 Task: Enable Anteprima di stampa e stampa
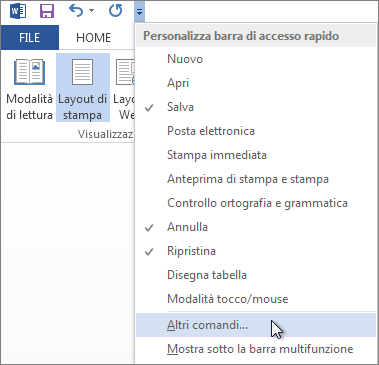pyautogui.click(x=256, y=179)
